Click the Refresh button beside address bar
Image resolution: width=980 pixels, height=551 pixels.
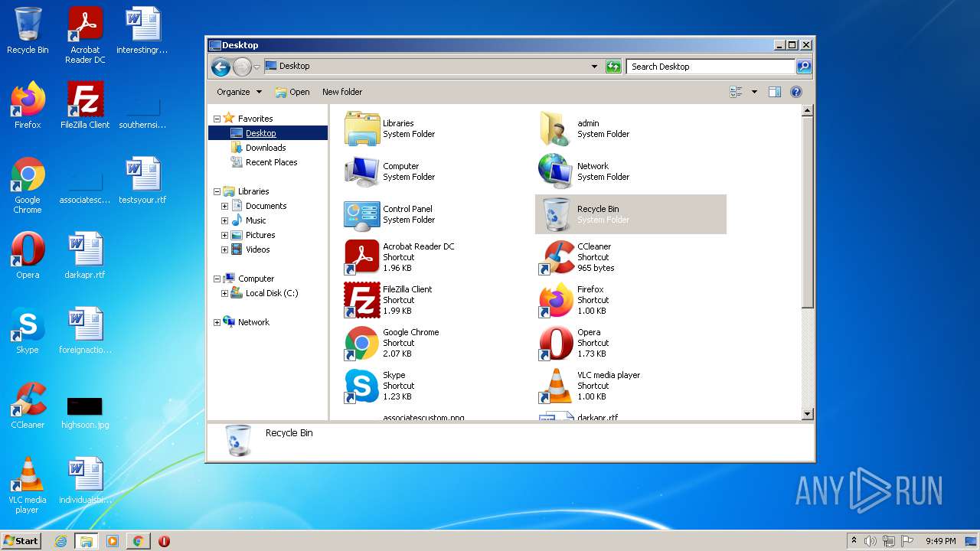coord(613,67)
